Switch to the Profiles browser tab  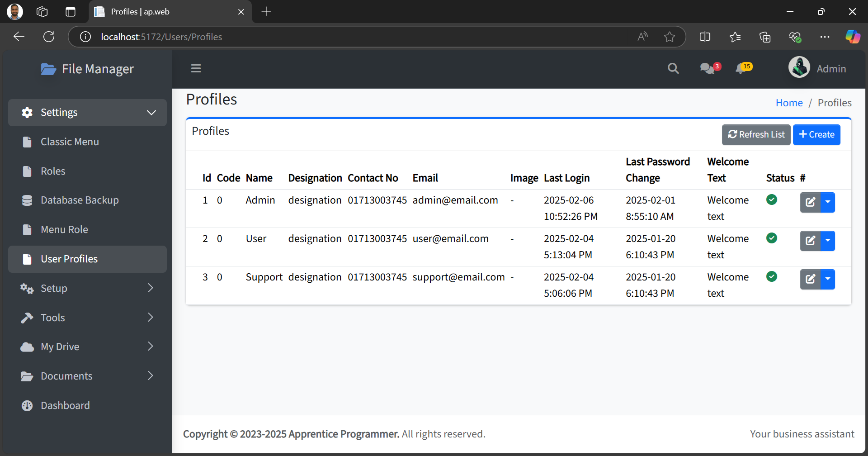(140, 12)
